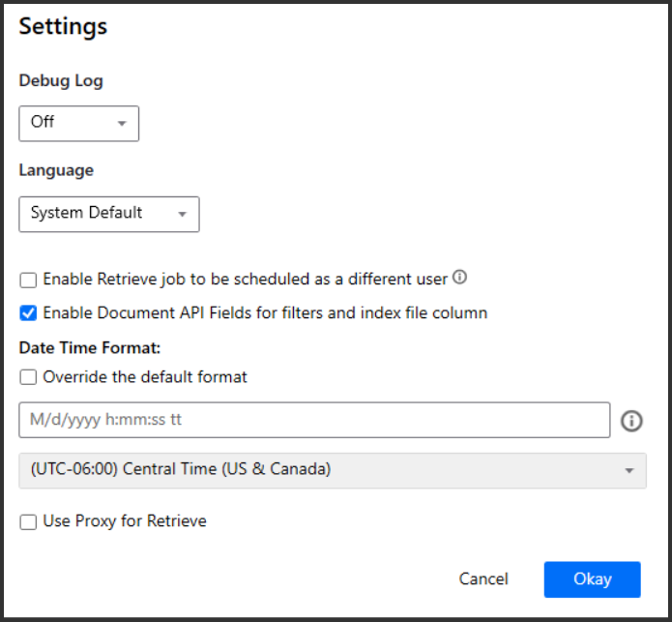The width and height of the screenshot is (672, 622).
Task: Enable Retrieve job scheduling as different user checkbox
Action: [x=29, y=280]
